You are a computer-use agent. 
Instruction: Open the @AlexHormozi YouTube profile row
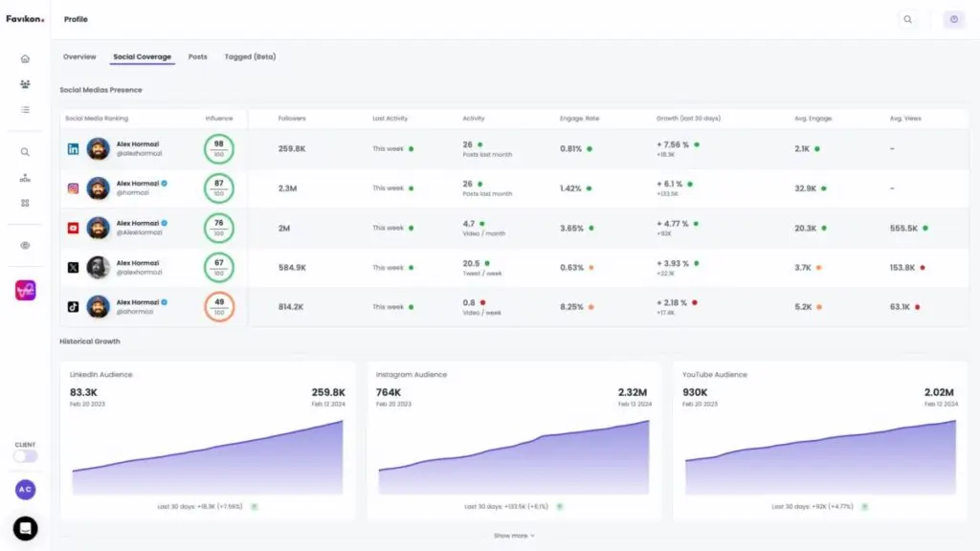tap(139, 228)
